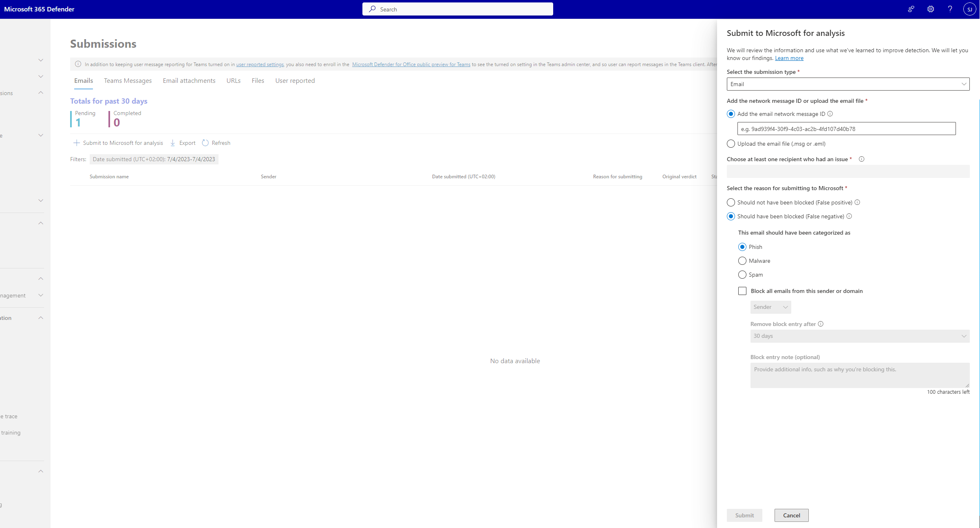Select Add the email network message ID

tap(731, 114)
